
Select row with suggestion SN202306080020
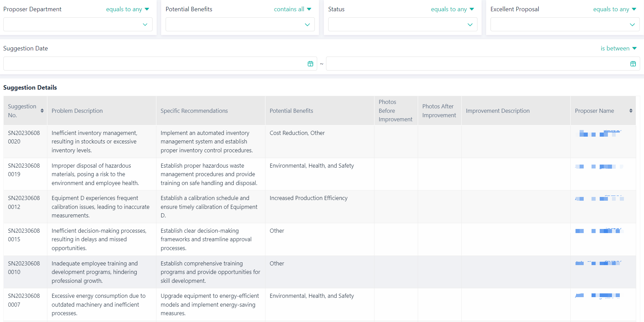coord(24,137)
